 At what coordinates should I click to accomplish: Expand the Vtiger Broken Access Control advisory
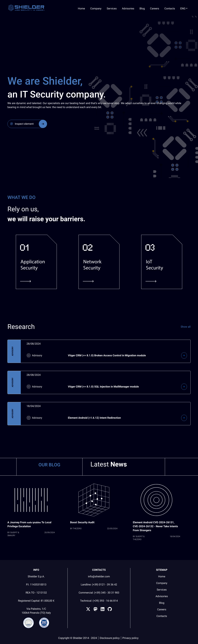click(184, 355)
